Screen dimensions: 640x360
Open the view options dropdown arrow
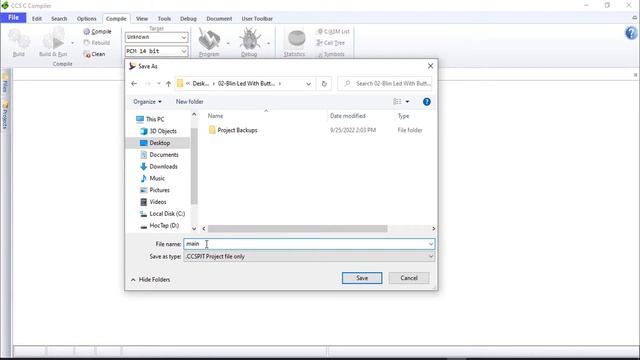tap(407, 102)
